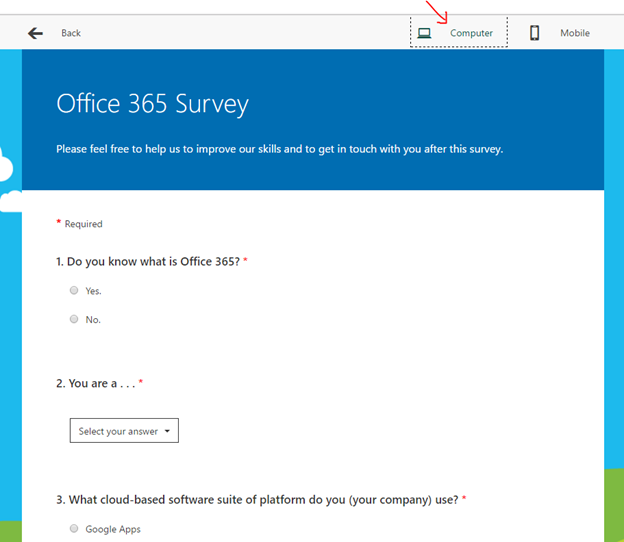Click the 'Yes.' answer label text
Screen dimensions: 624x542
(93, 291)
